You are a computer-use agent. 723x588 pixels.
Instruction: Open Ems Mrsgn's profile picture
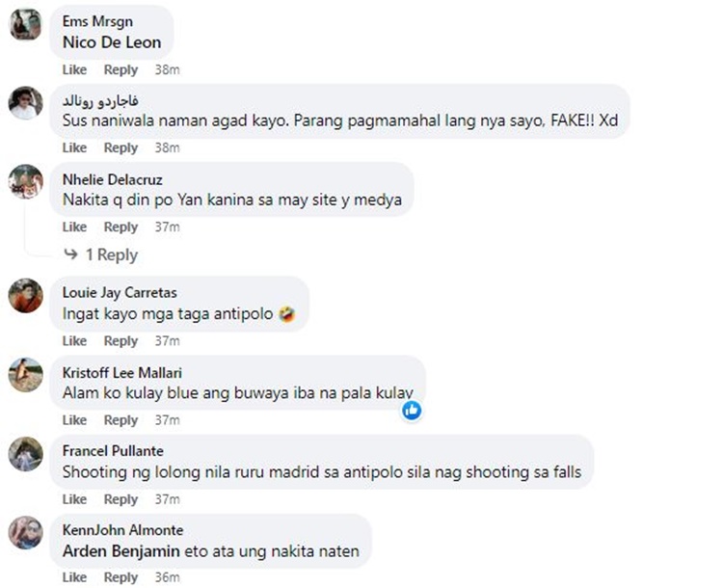25,24
